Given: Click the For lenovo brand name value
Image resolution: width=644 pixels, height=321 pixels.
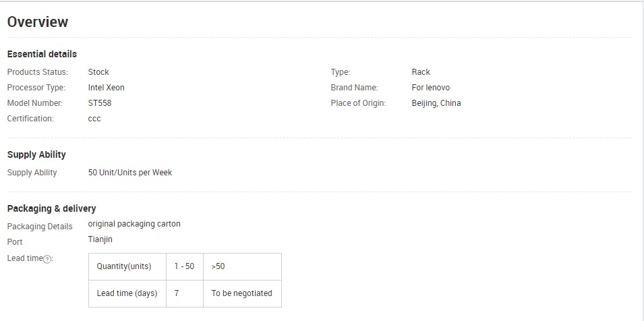Looking at the screenshot, I should (431, 88).
